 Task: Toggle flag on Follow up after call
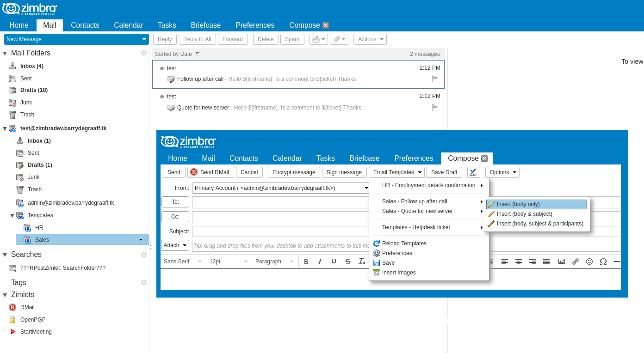click(434, 79)
